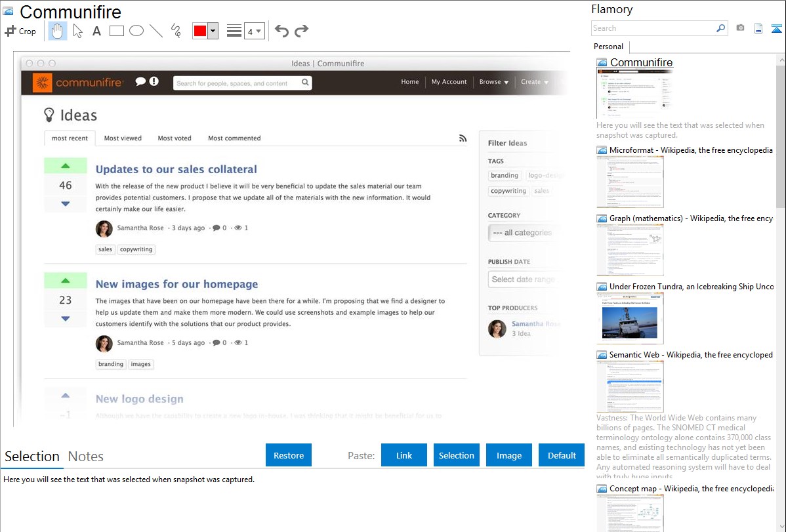Screen dimensions: 786x532
Task: Redo the last annotation
Action: point(301,31)
